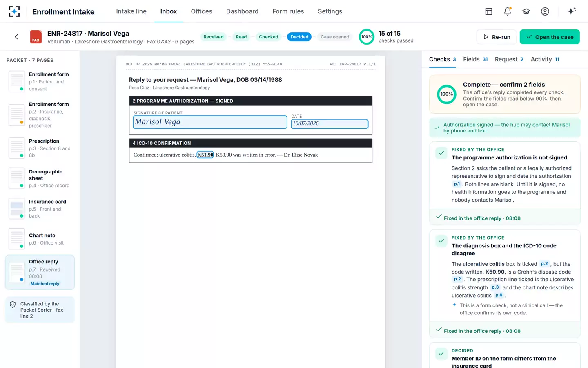Open the Form rules tab

tap(288, 11)
